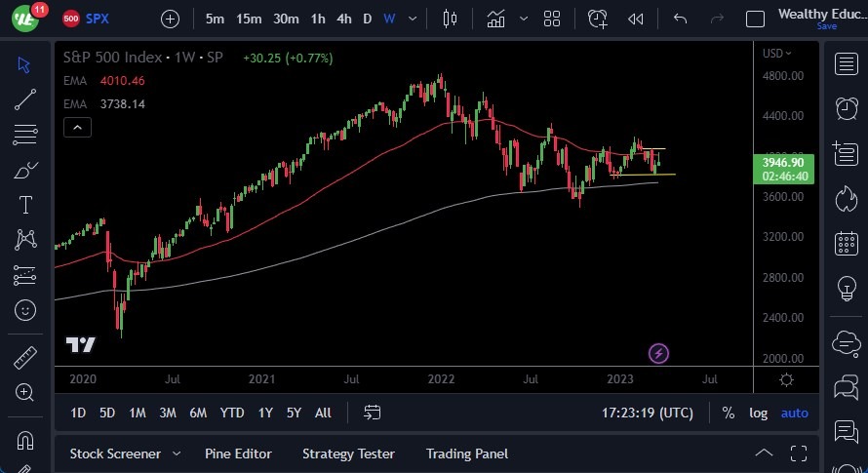This screenshot has width=868, height=473.
Task: Switch to the Strategy Tester tab
Action: [x=348, y=453]
